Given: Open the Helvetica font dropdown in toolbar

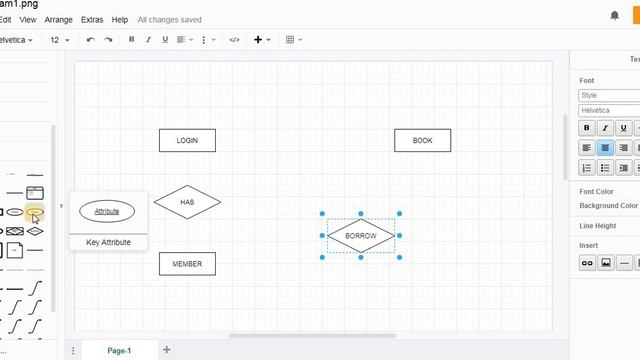Looking at the screenshot, I should click(x=16, y=40).
